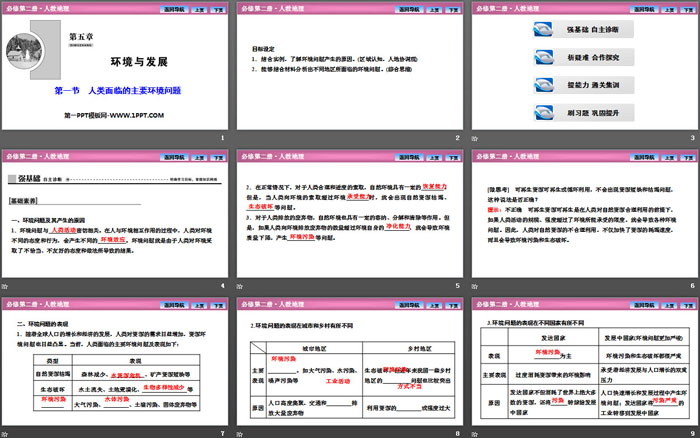Click the blue icon beside 提能力 通关集训
Screen dimensions: 700x438
(x=543, y=85)
